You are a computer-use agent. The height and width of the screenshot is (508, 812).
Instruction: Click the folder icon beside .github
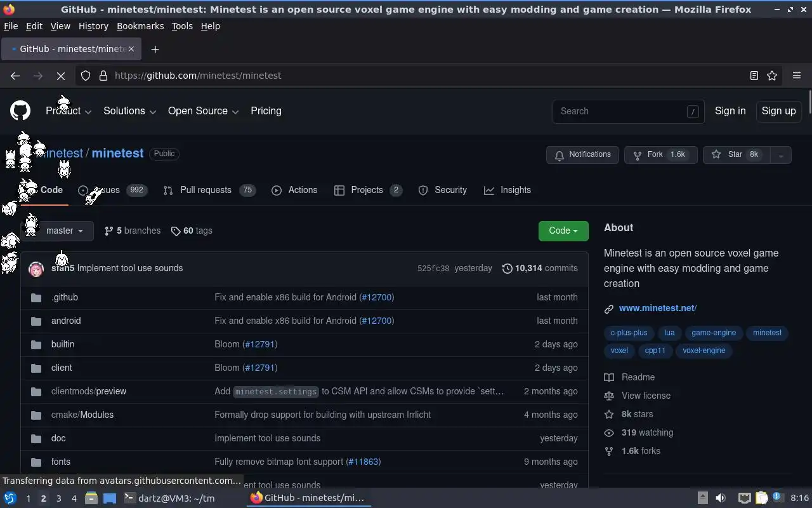click(36, 297)
